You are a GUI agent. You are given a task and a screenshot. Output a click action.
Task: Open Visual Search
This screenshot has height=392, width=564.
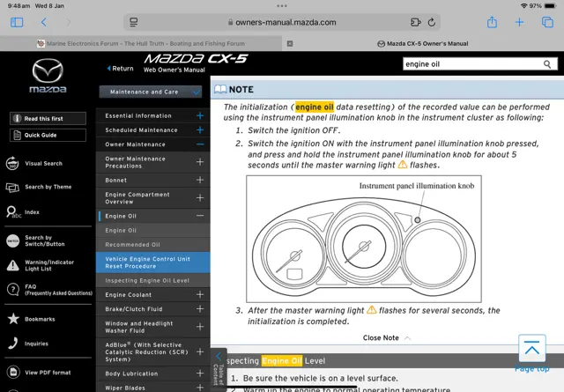tap(34, 163)
